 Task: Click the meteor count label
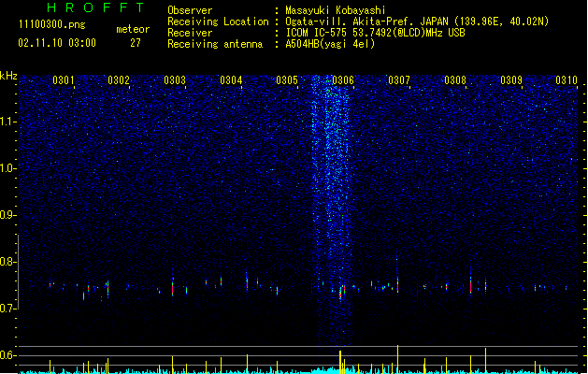[x=133, y=29]
